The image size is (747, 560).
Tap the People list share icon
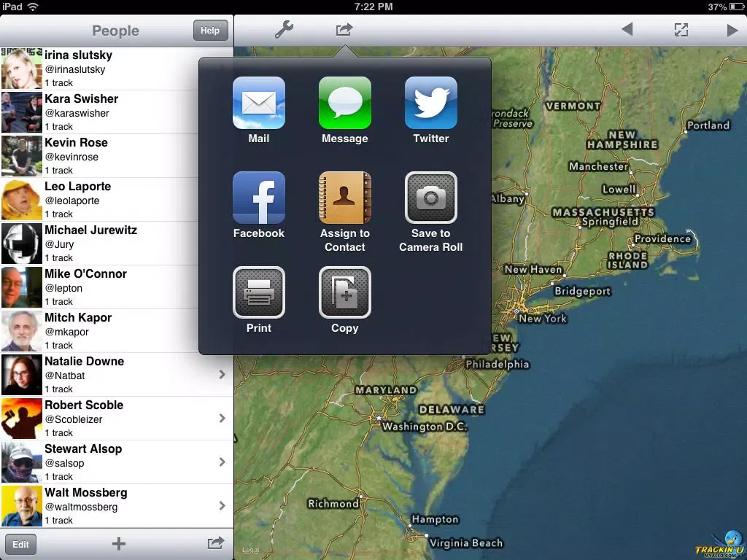pyautogui.click(x=216, y=542)
